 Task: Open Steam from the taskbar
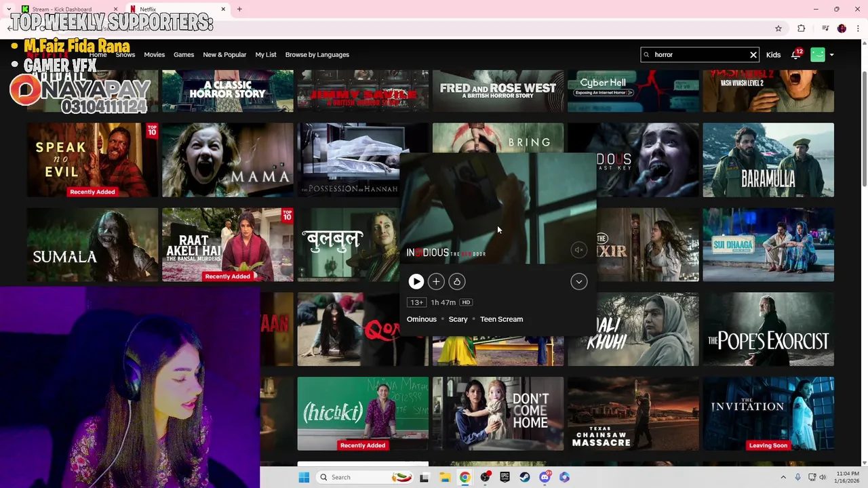click(525, 477)
